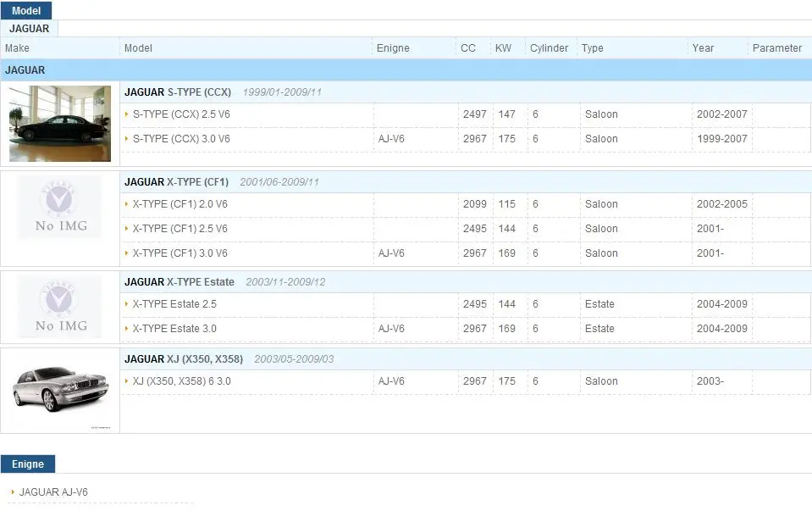The image size is (812, 522).
Task: Click the Cylinder column header
Action: pos(549,48)
